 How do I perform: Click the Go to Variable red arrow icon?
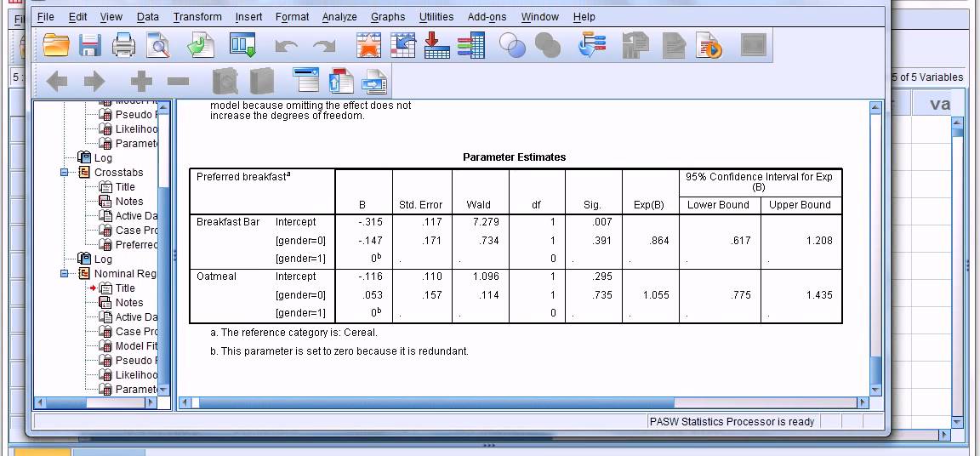pos(437,46)
